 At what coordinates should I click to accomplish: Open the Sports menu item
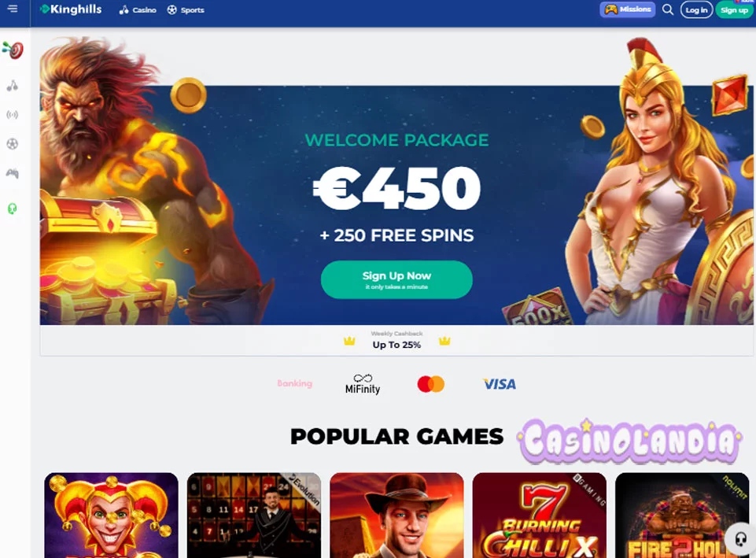tap(186, 9)
